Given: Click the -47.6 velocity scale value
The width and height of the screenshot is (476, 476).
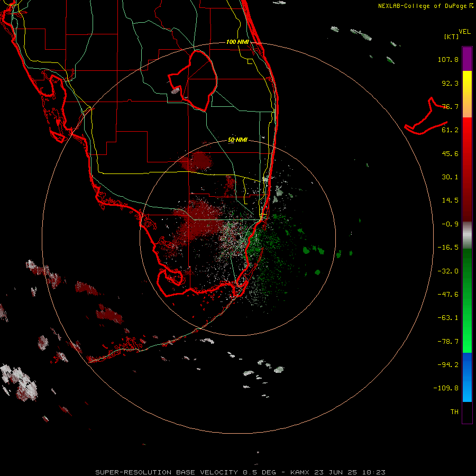Looking at the screenshot, I should point(448,295).
